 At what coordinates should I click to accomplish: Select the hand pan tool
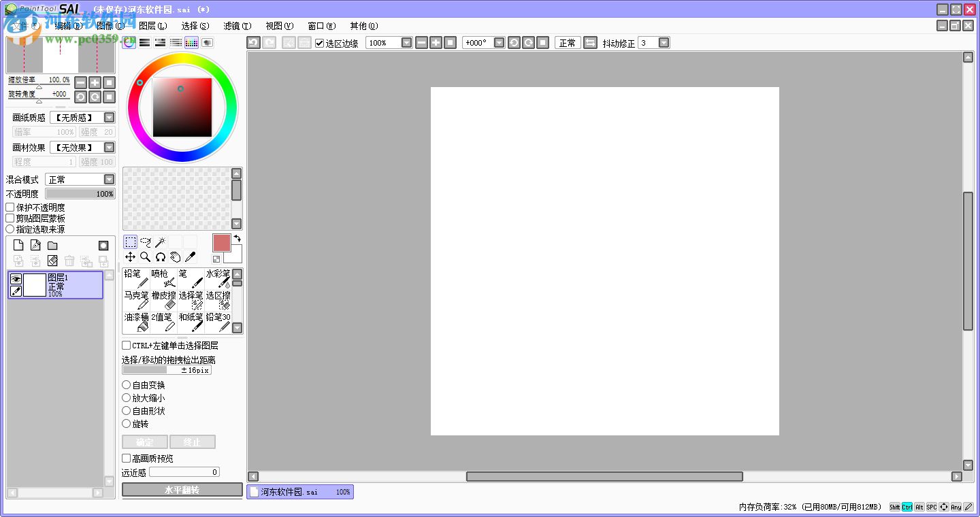click(x=175, y=257)
